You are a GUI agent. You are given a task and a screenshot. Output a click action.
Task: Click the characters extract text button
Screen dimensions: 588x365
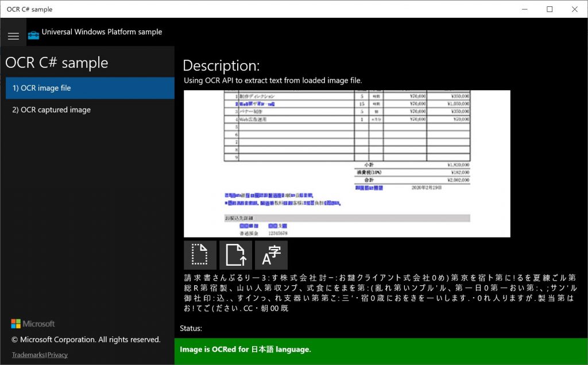click(x=271, y=255)
